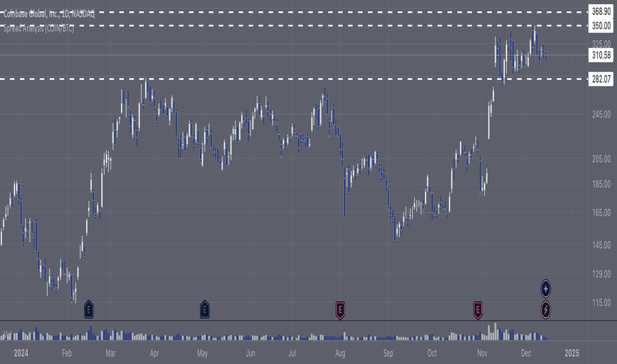Click the 115.00 tick on price scale
Image resolution: width=617 pixels, height=364 pixels.
click(601, 302)
